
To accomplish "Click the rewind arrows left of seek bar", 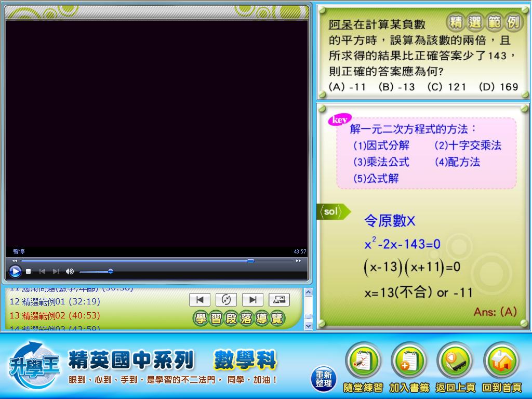I will pyautogui.click(x=15, y=260).
